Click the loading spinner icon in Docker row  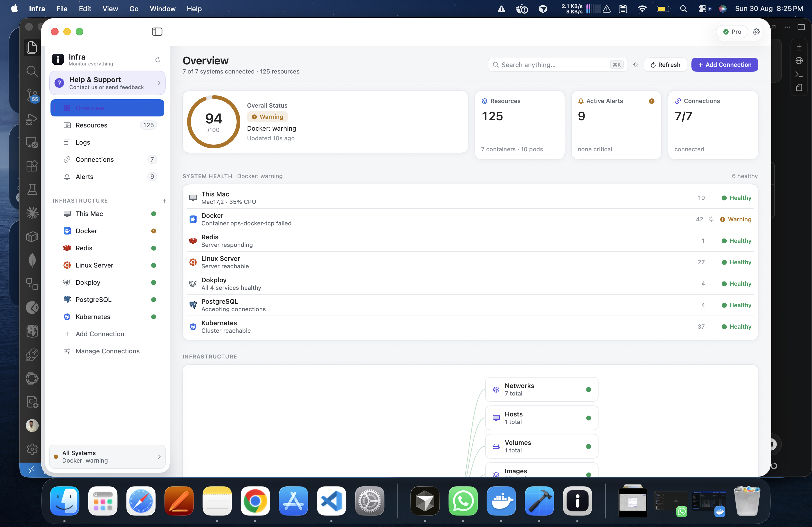(x=711, y=219)
